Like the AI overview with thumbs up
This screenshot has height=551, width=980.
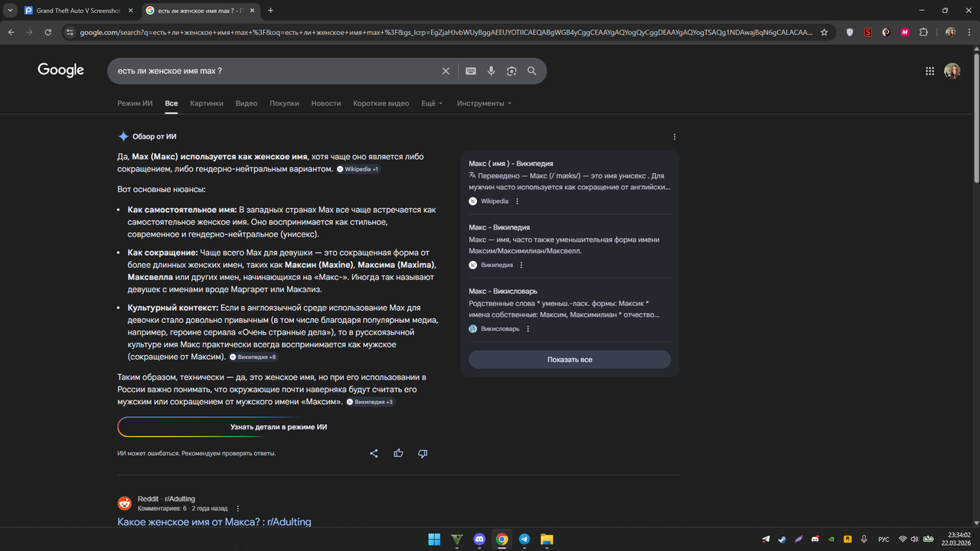click(x=398, y=453)
